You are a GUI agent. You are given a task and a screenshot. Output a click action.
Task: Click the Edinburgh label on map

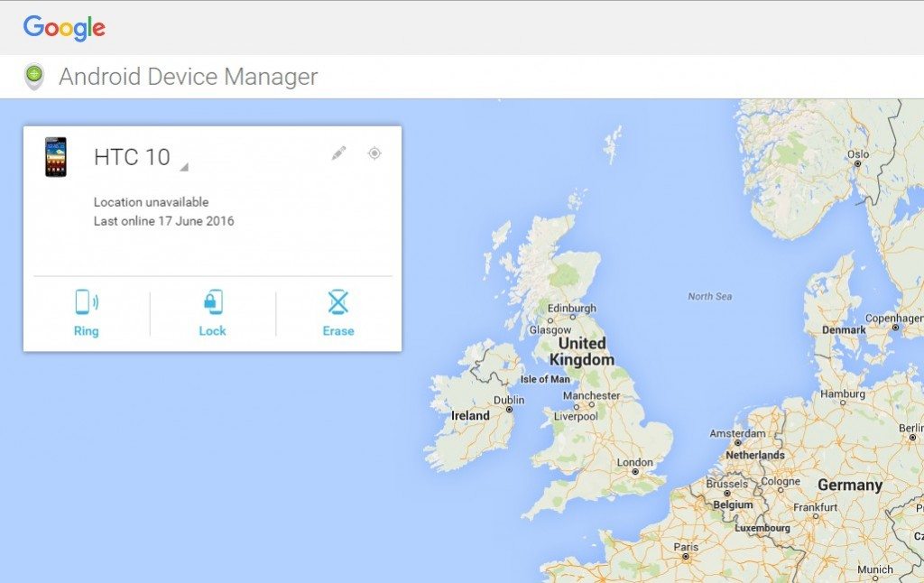pyautogui.click(x=571, y=308)
